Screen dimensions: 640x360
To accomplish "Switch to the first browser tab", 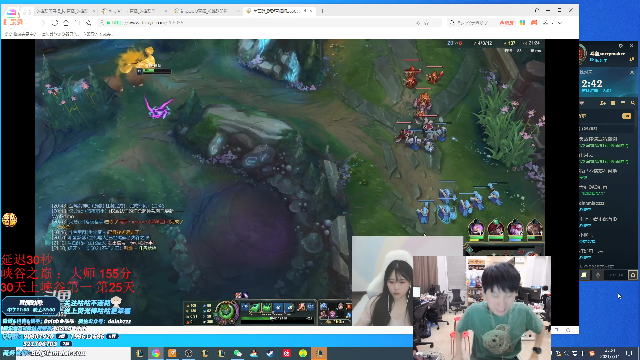I will 64,11.
